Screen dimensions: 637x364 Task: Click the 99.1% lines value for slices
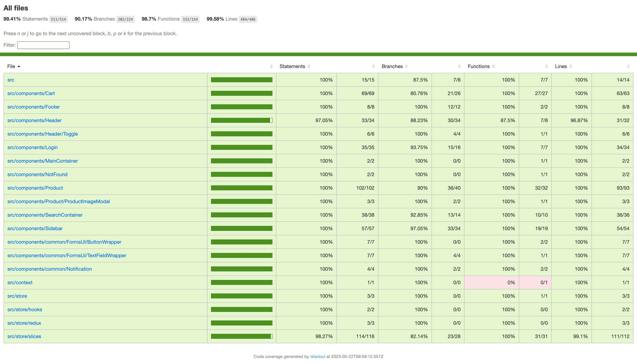pos(580,336)
